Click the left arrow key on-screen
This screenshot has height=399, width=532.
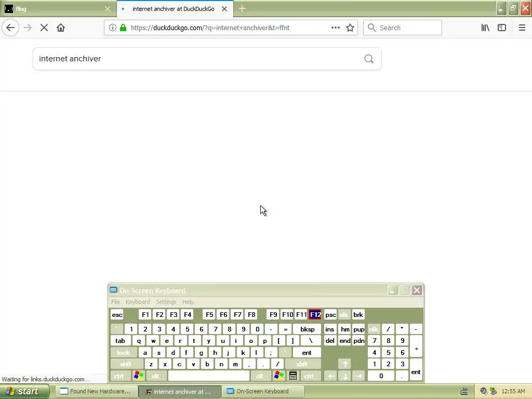331,376
